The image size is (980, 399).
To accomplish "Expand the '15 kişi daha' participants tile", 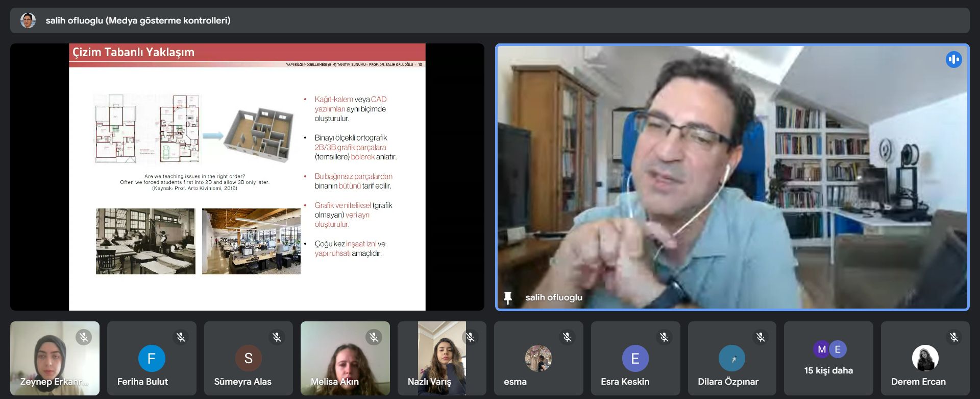I will 828,359.
